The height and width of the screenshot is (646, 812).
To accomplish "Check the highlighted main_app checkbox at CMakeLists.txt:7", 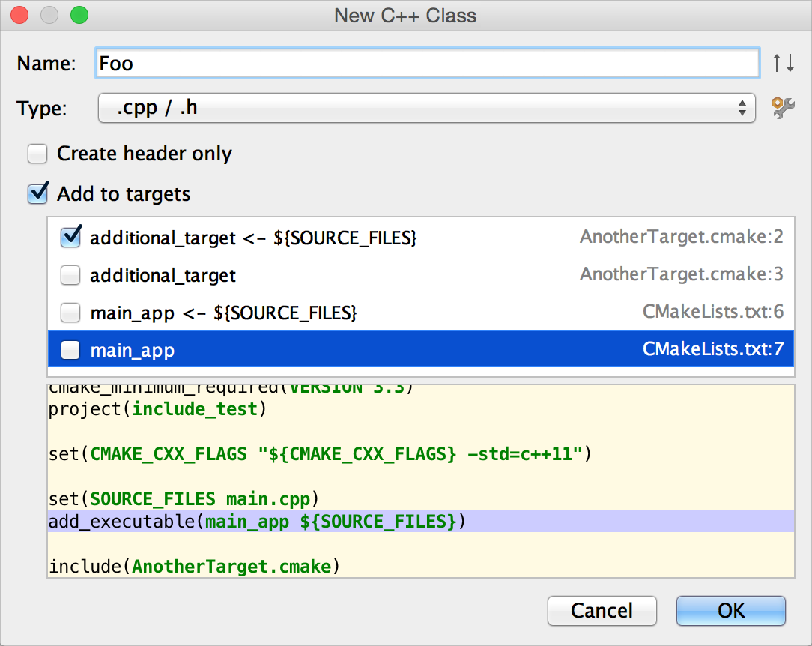I will click(x=70, y=350).
